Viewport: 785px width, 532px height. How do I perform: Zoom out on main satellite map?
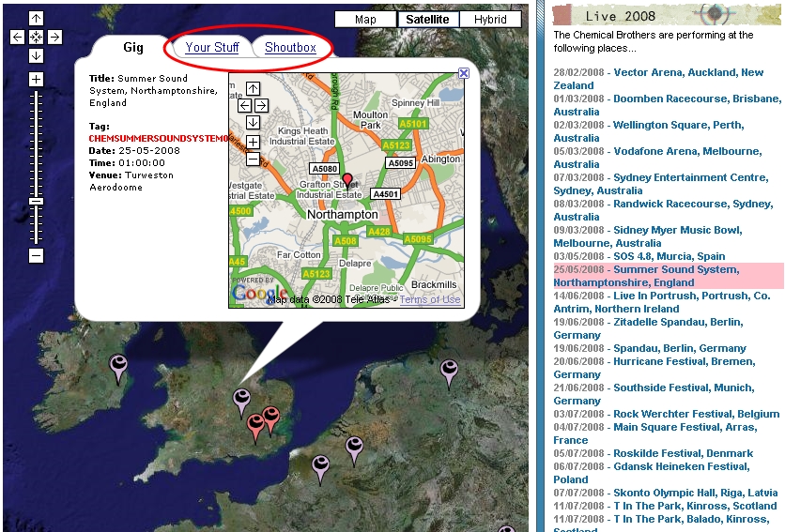point(36,256)
